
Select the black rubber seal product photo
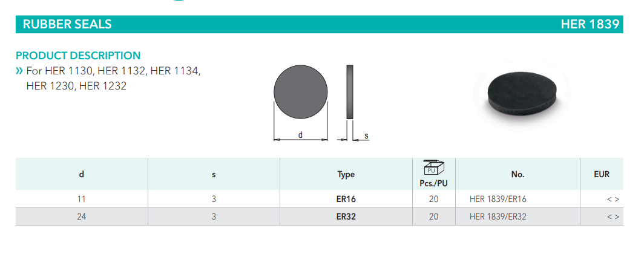coord(521,91)
